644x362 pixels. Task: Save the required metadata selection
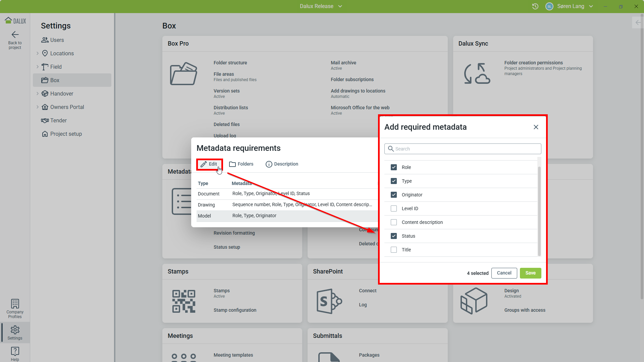pos(530,273)
